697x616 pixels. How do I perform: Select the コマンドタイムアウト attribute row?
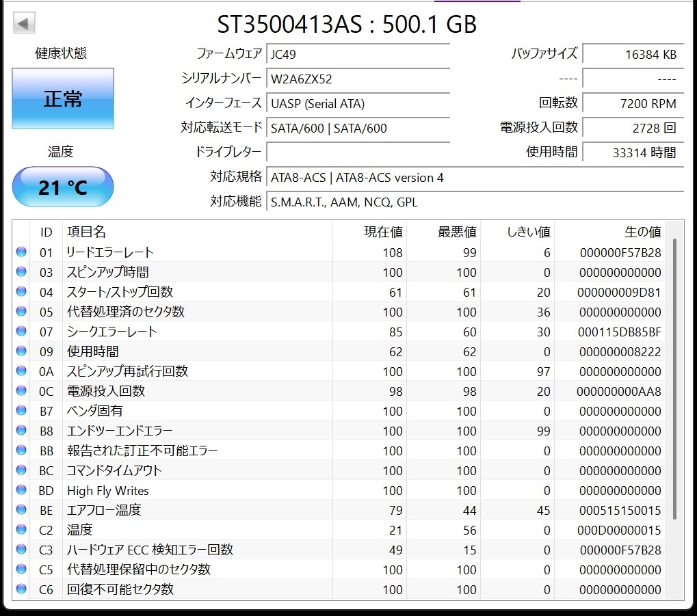274,470
